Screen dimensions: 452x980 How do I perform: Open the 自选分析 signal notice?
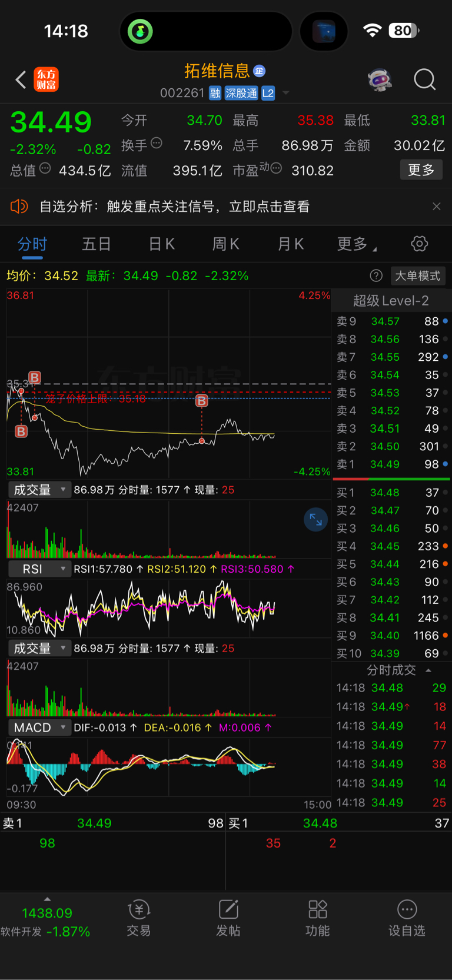coord(174,207)
